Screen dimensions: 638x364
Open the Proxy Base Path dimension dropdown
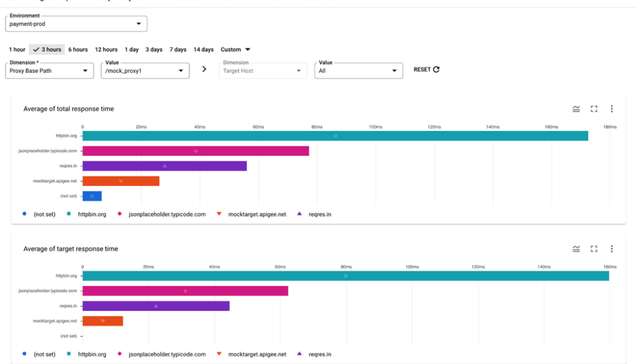tap(49, 71)
